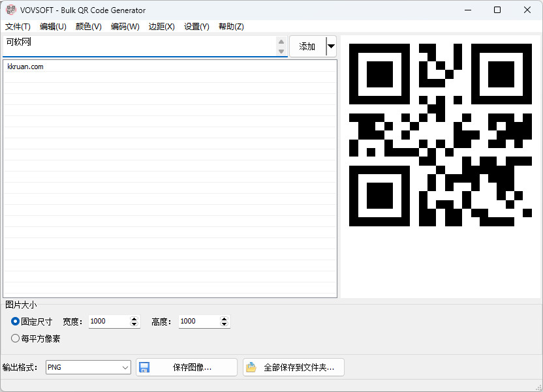543x392 pixels.
Task: Click the up arrow of text input scrollbar
Action: (281, 42)
